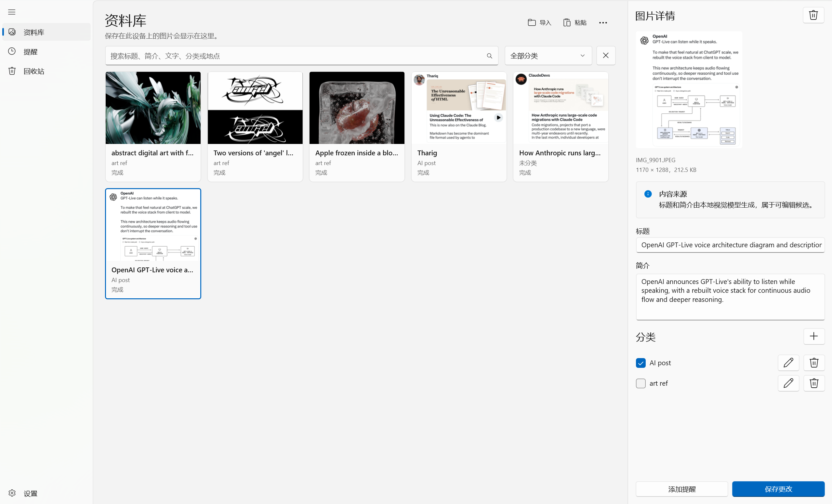The width and height of the screenshot is (832, 504).
Task: Edit the 标题 title text field
Action: pyautogui.click(x=730, y=245)
